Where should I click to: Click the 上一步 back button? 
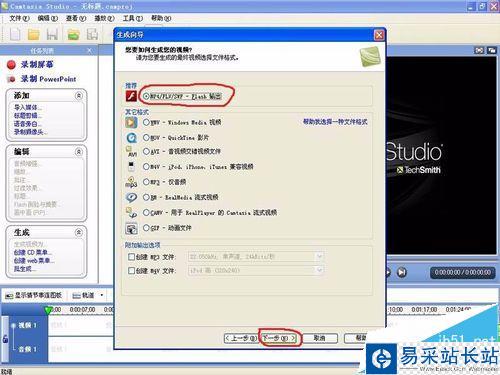(x=241, y=338)
